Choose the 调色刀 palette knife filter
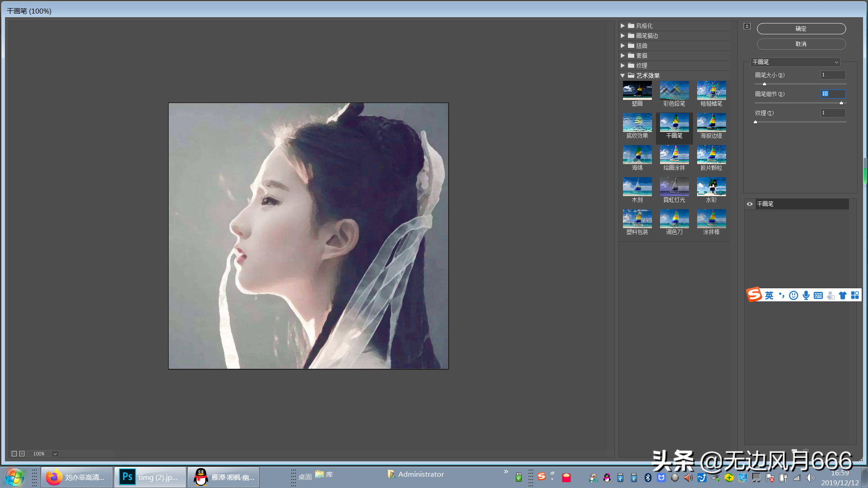This screenshot has height=488, width=868. point(674,219)
